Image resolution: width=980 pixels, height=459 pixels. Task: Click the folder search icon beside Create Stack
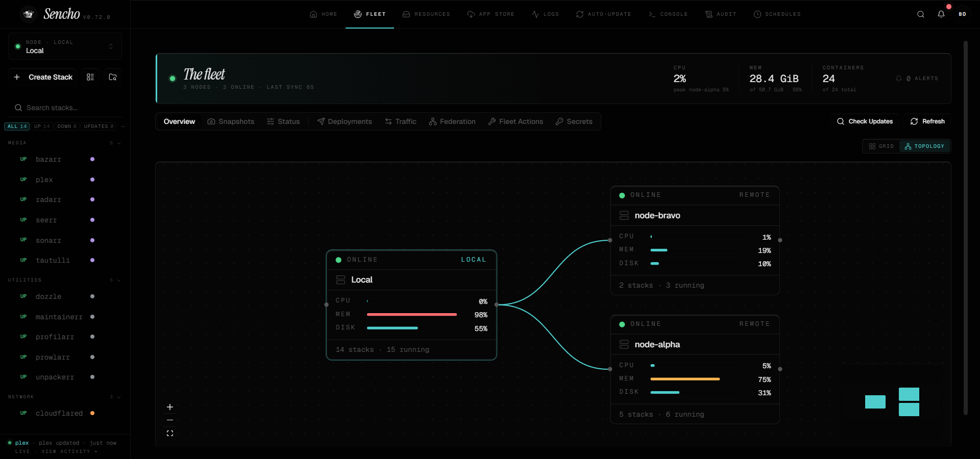click(x=113, y=77)
